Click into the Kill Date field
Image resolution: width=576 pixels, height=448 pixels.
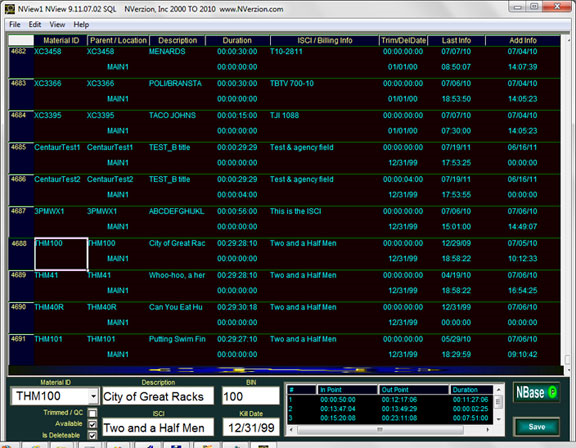point(251,427)
